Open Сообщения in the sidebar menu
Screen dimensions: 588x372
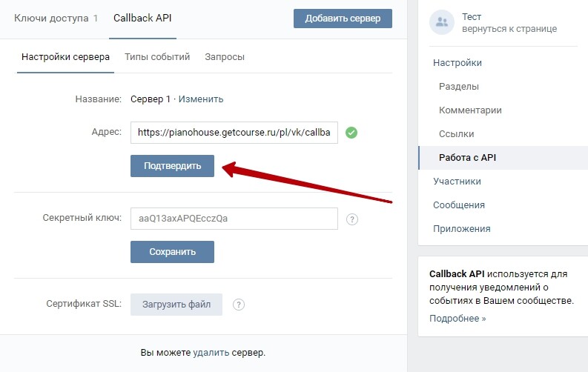[x=459, y=205]
